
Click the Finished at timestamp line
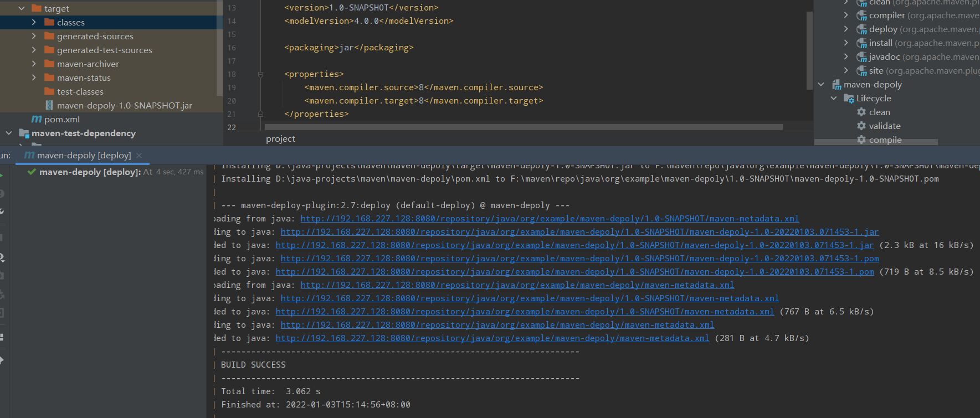point(316,405)
